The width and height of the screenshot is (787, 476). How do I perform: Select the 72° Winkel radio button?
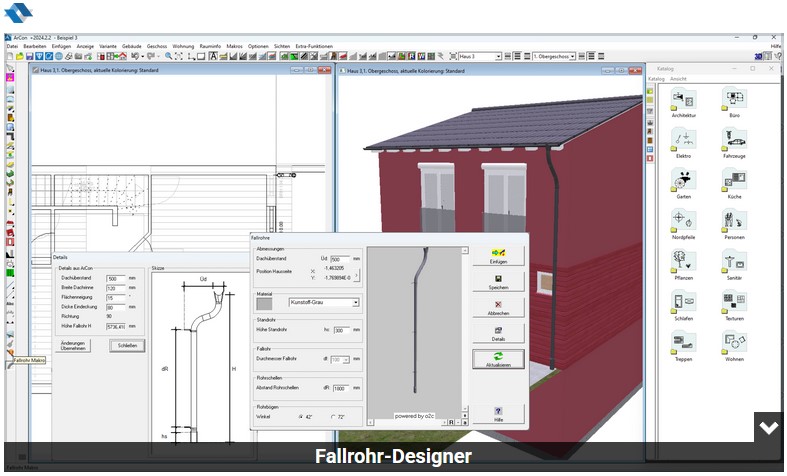(333, 417)
